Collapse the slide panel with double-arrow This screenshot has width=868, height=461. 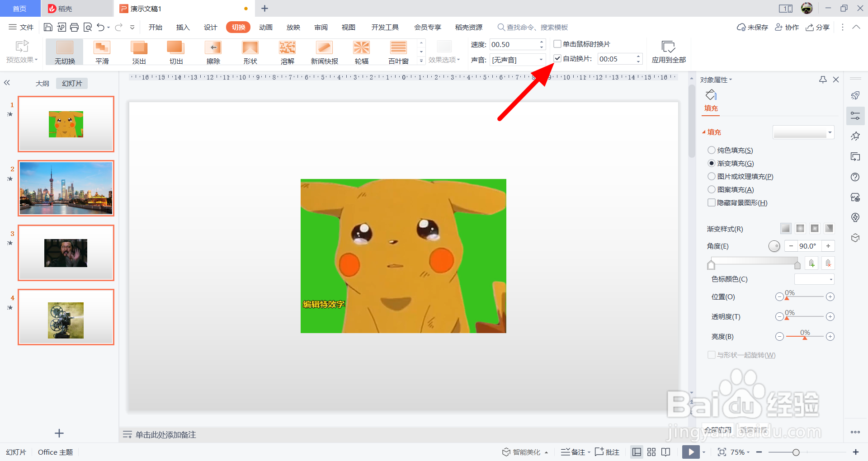pos(7,83)
